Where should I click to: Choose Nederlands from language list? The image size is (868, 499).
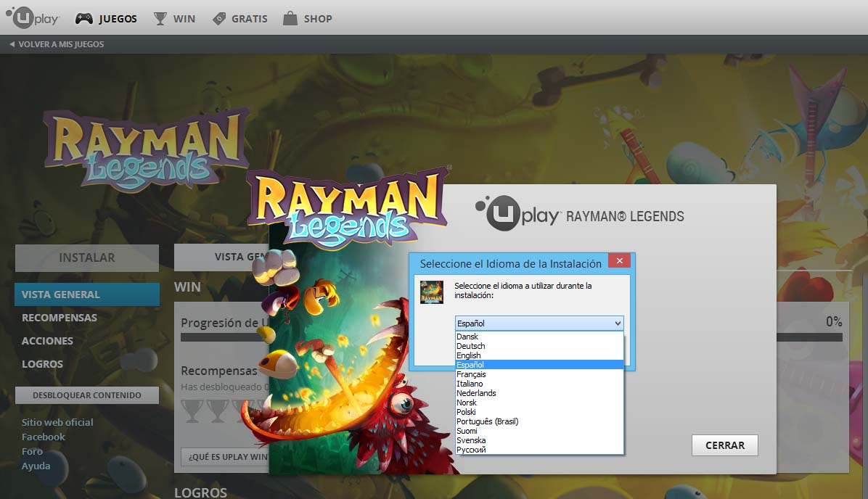click(x=539, y=393)
